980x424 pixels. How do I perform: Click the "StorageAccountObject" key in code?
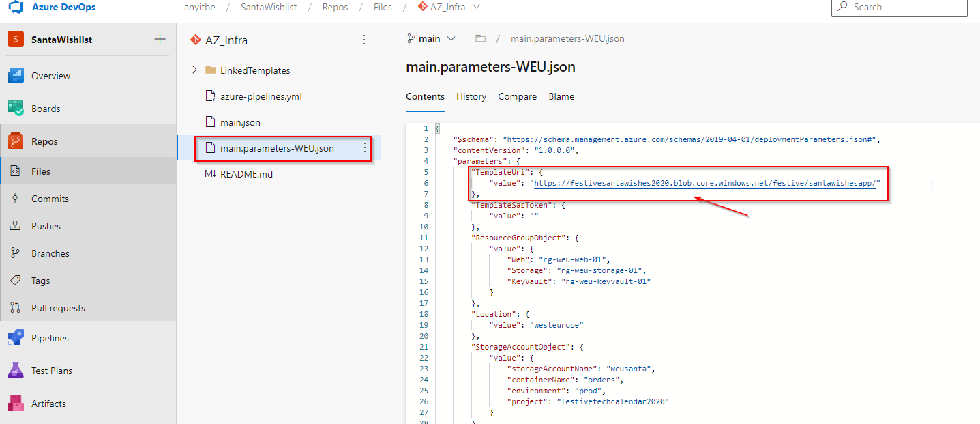(521, 347)
